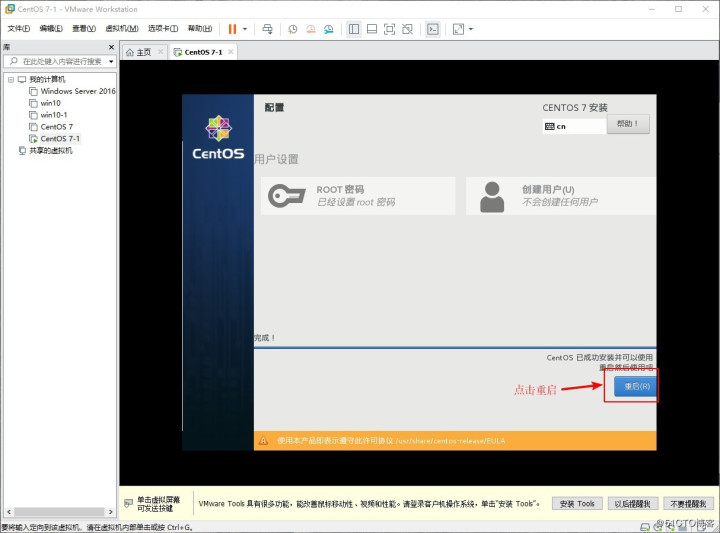The image size is (720, 533).
Task: Click the library horizontal scrollbar thumb
Action: (59, 511)
